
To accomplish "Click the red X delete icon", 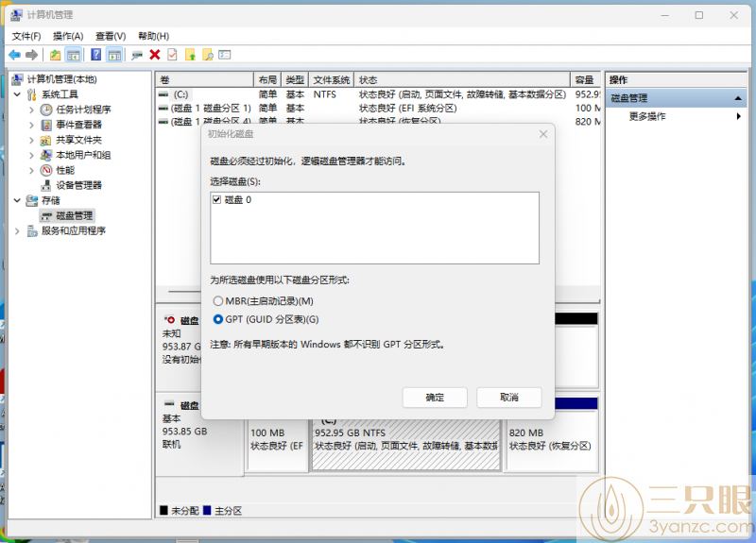I will click(155, 55).
